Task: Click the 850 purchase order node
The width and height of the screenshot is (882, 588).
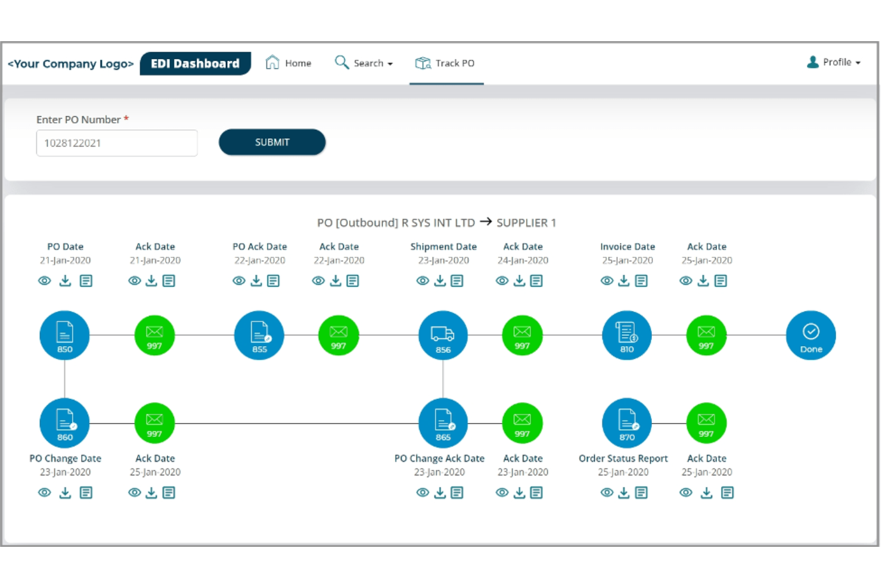Action: [x=64, y=335]
